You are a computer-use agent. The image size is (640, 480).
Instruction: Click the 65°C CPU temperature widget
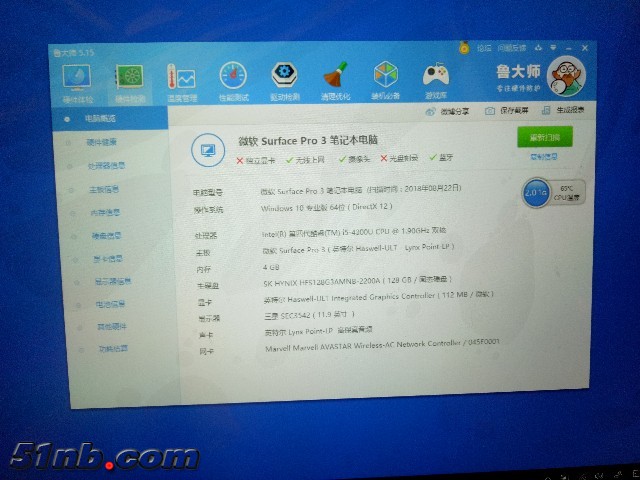tap(566, 192)
